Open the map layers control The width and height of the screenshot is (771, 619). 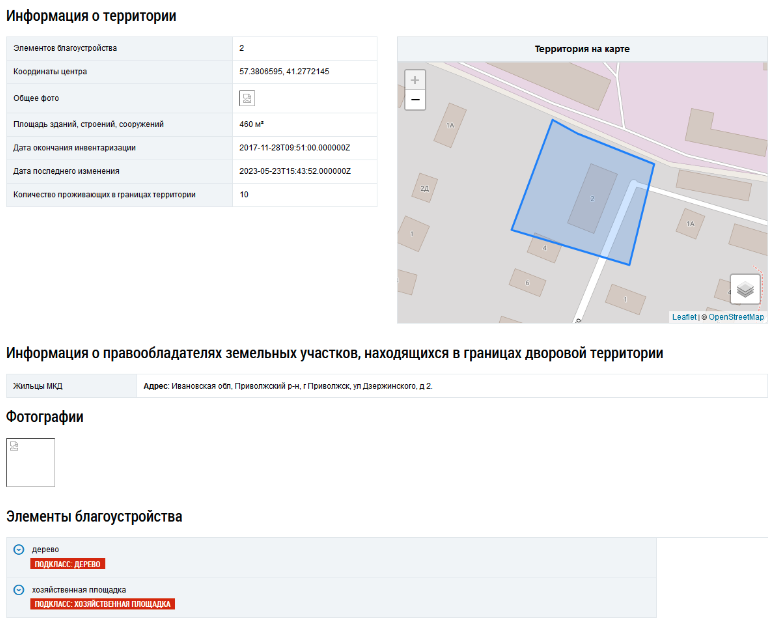tap(745, 289)
